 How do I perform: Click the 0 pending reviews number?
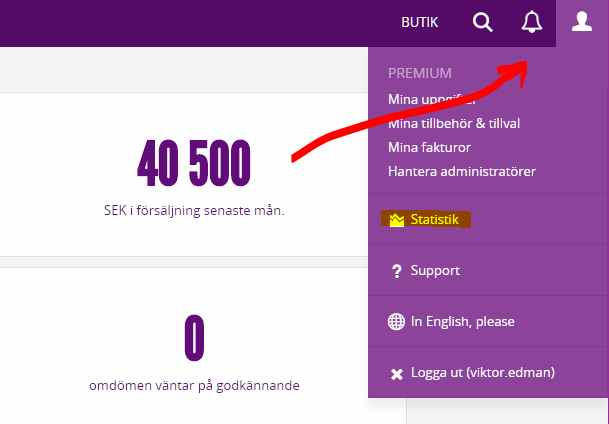pos(194,338)
